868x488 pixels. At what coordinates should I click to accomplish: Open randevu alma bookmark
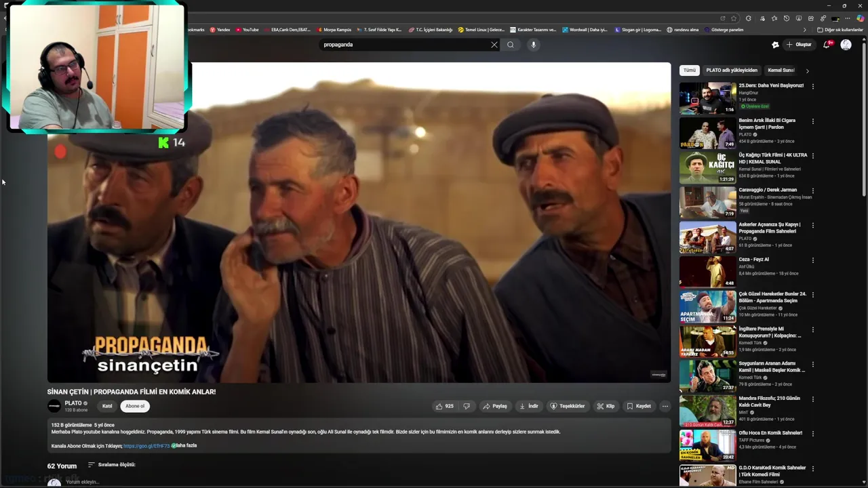pos(682,30)
